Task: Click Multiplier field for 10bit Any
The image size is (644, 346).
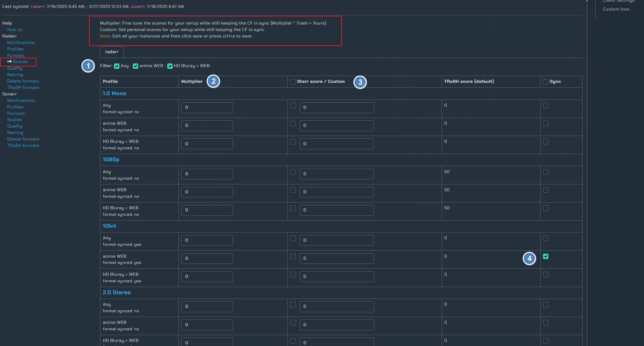Action: click(x=207, y=240)
